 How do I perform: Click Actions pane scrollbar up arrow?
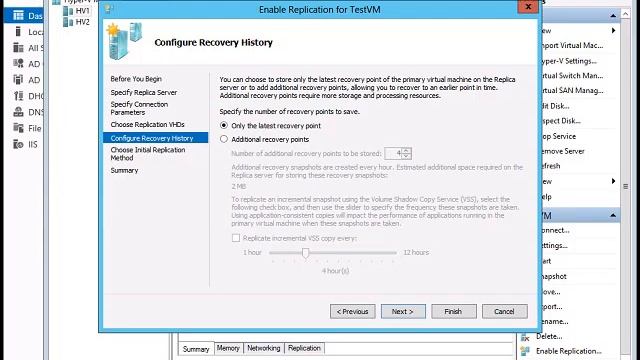625,14
